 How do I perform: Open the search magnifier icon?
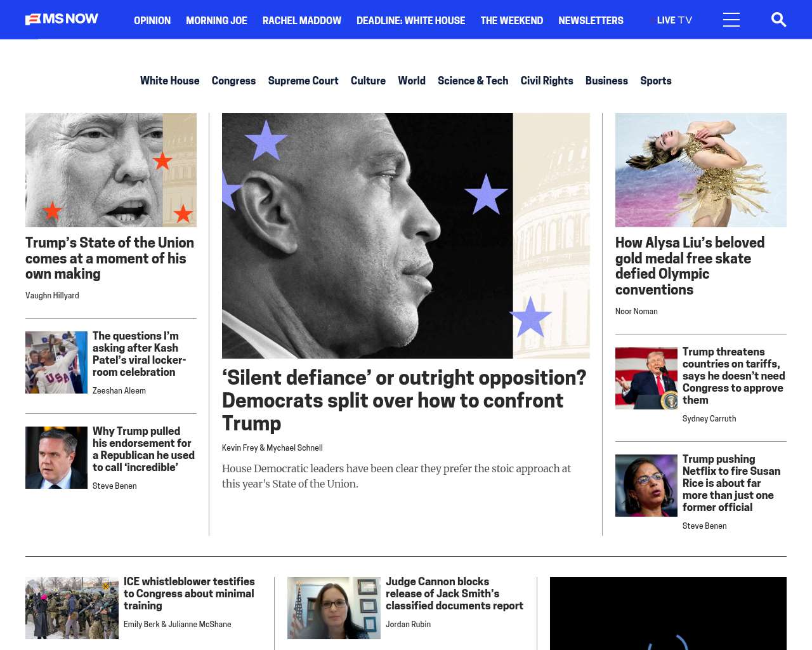778,20
